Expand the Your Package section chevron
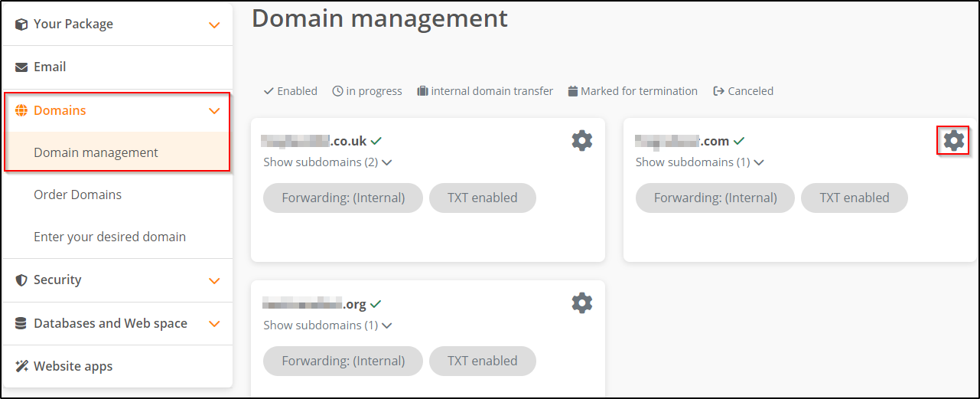The width and height of the screenshot is (980, 399). coord(214,25)
